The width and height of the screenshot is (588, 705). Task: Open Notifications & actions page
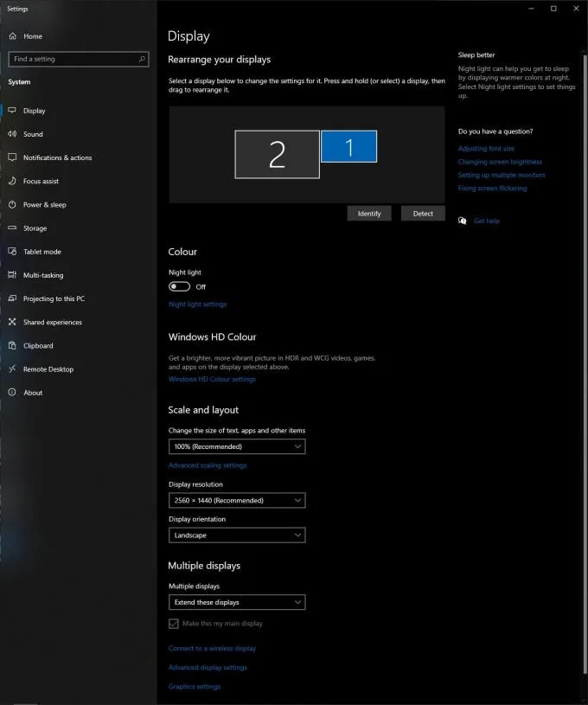[x=57, y=157]
